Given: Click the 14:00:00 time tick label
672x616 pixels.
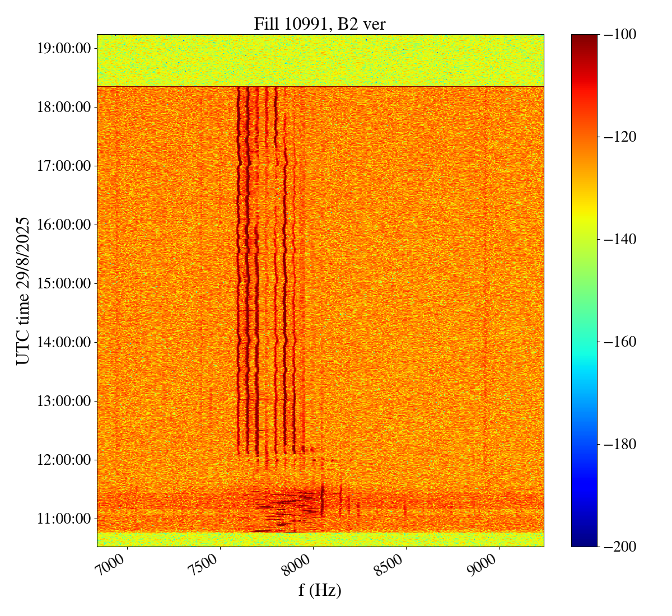Looking at the screenshot, I should pyautogui.click(x=63, y=342).
